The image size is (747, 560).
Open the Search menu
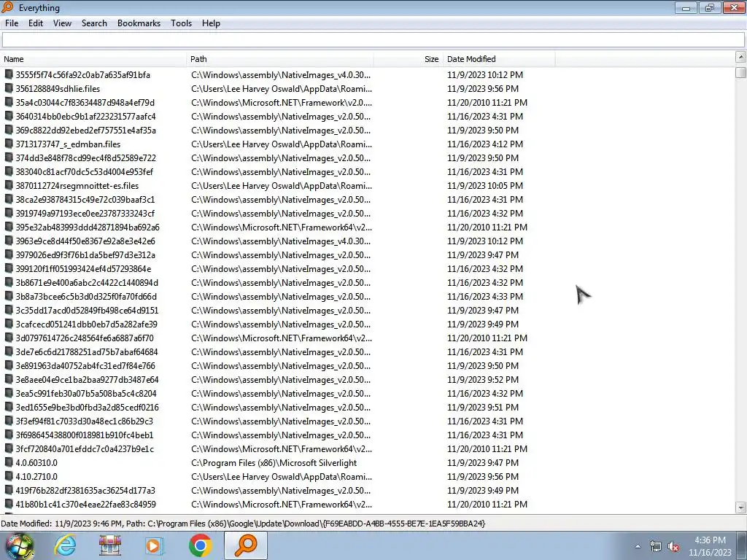[x=94, y=23]
